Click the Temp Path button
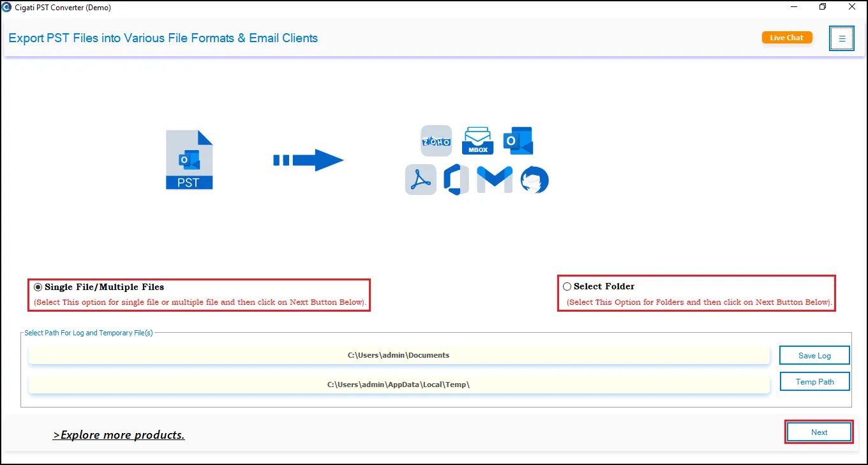Screen dimensions: 868x465 click(814, 382)
